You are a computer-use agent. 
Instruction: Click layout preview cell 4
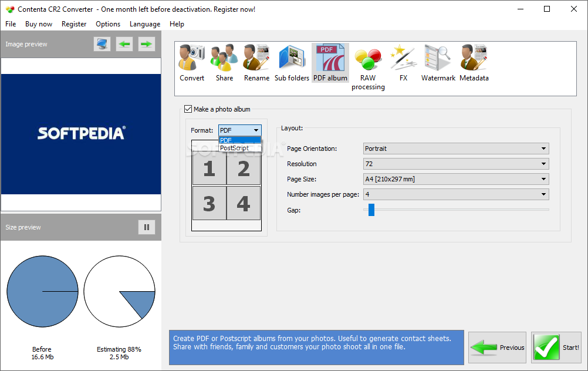tap(244, 203)
